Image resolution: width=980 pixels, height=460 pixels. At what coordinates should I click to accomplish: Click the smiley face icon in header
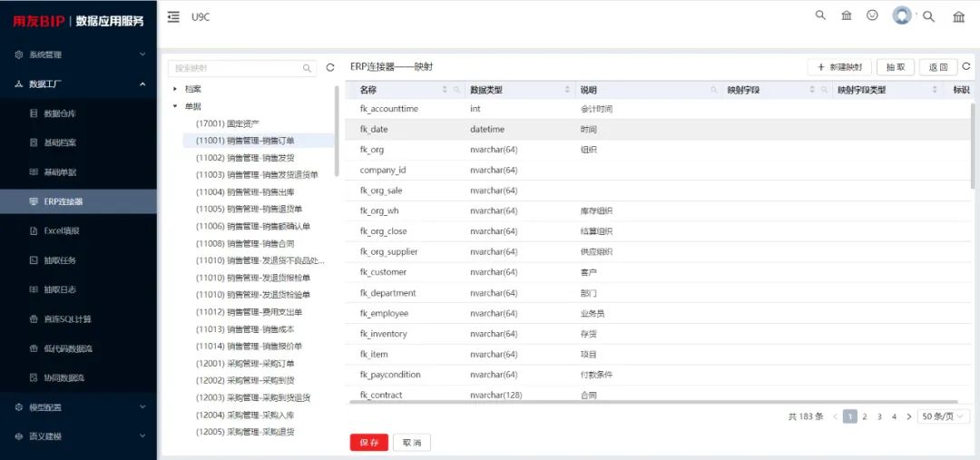click(872, 15)
